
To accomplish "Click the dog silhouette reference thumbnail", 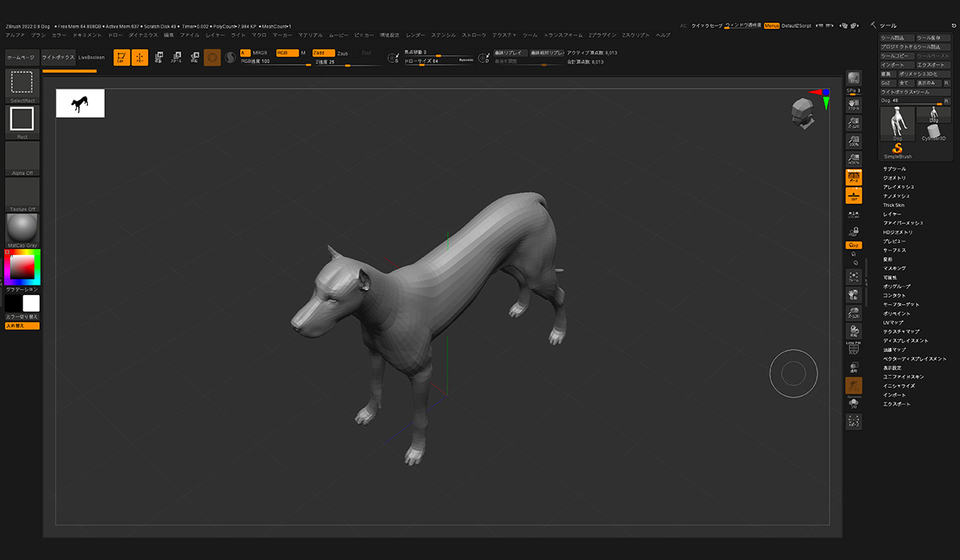I will pos(80,103).
